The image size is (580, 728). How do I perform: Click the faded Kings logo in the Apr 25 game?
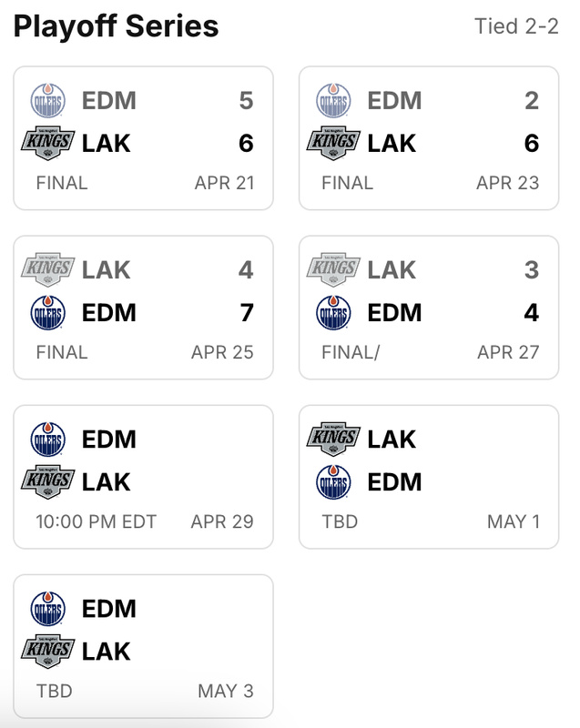pyautogui.click(x=48, y=269)
